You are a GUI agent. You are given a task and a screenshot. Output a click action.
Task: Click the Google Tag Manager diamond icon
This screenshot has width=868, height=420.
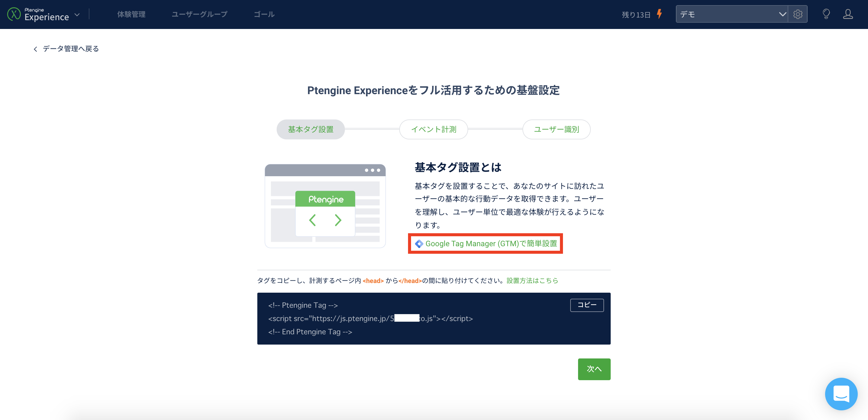419,244
